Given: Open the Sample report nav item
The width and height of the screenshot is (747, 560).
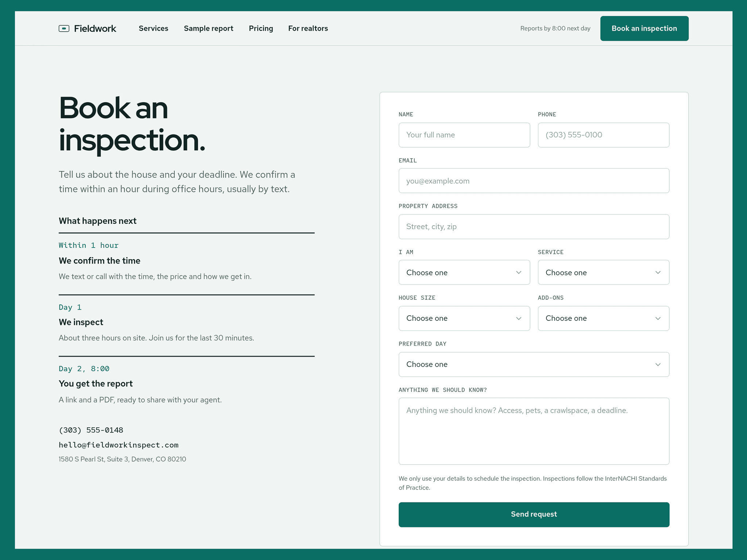Looking at the screenshot, I should (209, 28).
